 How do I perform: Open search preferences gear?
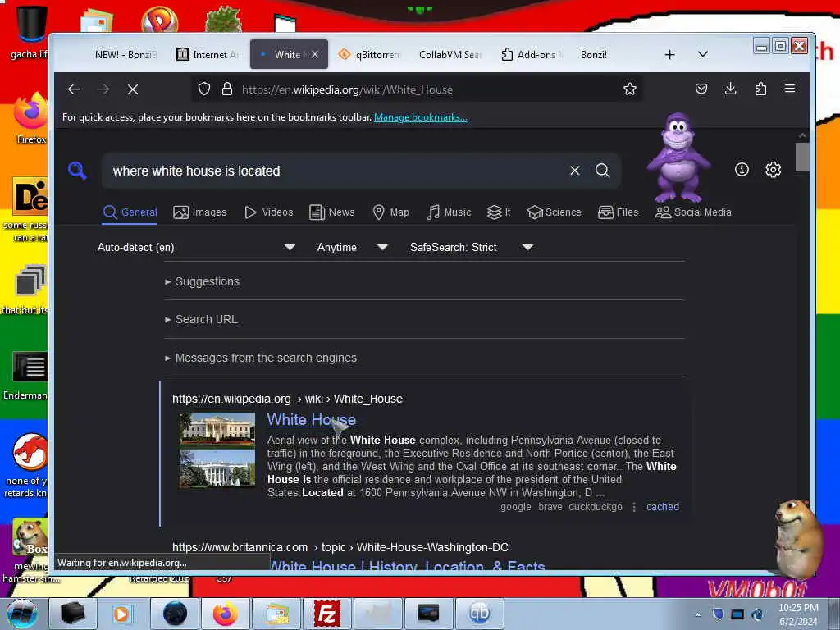[773, 170]
